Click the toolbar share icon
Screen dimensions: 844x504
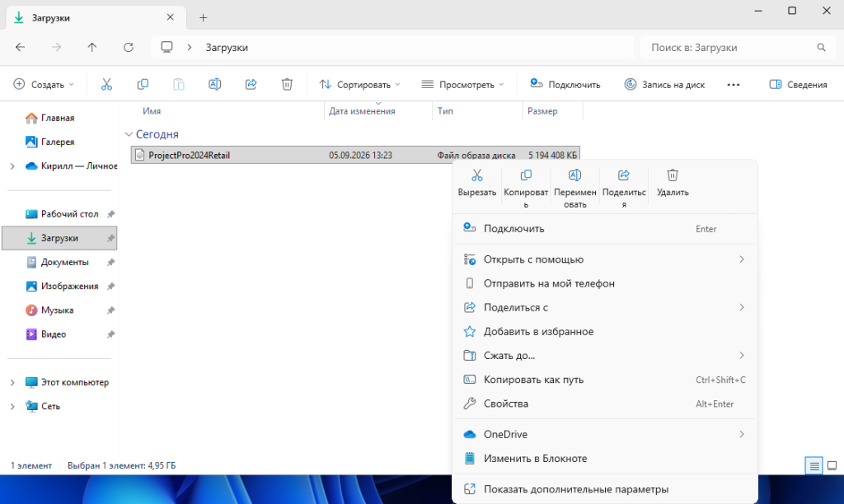pyautogui.click(x=251, y=85)
